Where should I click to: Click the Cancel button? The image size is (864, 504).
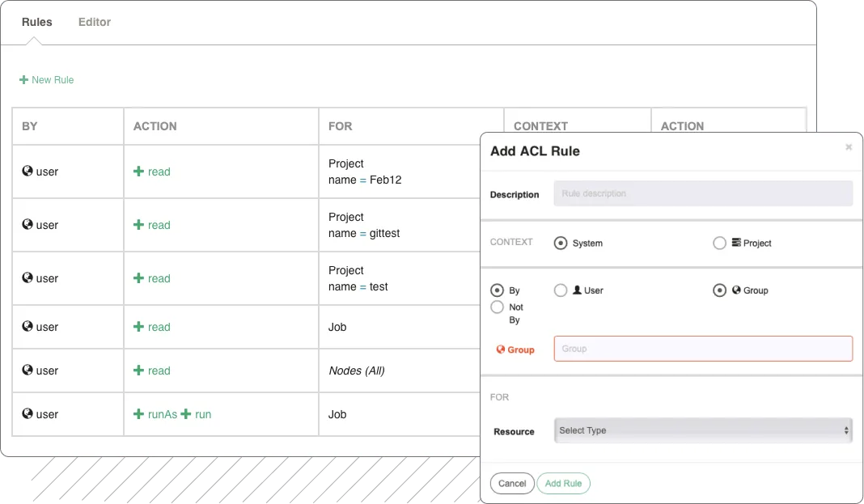click(512, 483)
